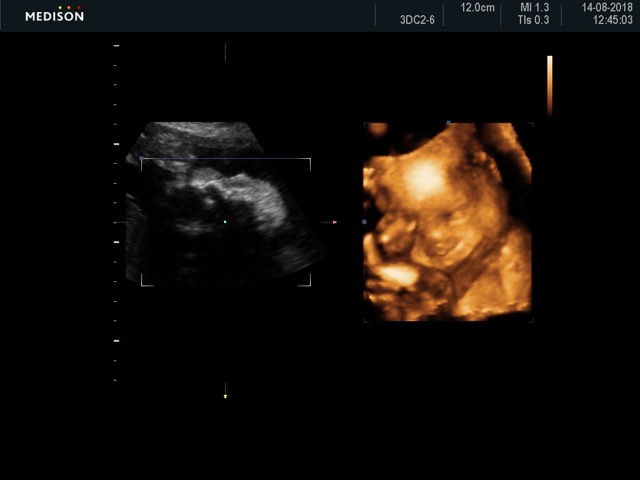Click the blue handle on 3D image left edge
640x480 pixels.
[364, 222]
